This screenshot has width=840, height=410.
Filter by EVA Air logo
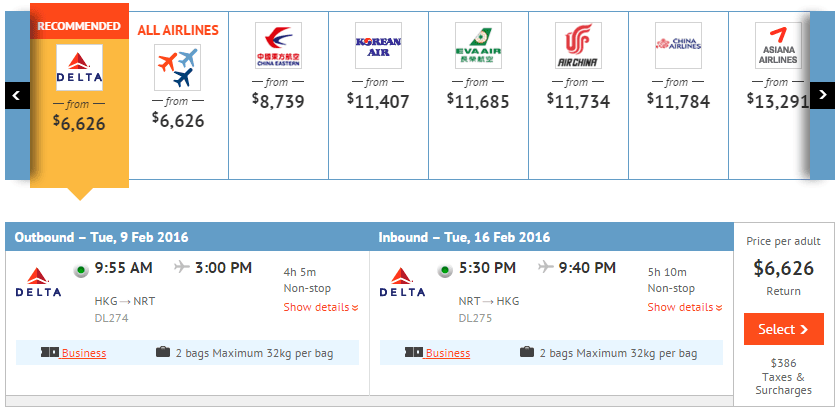pos(478,46)
